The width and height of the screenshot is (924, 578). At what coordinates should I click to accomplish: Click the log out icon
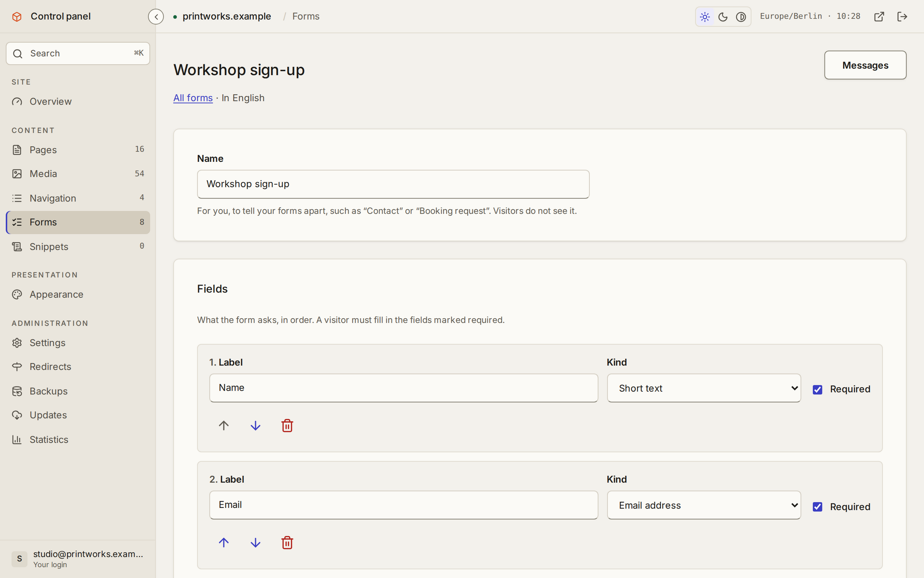pyautogui.click(x=902, y=17)
